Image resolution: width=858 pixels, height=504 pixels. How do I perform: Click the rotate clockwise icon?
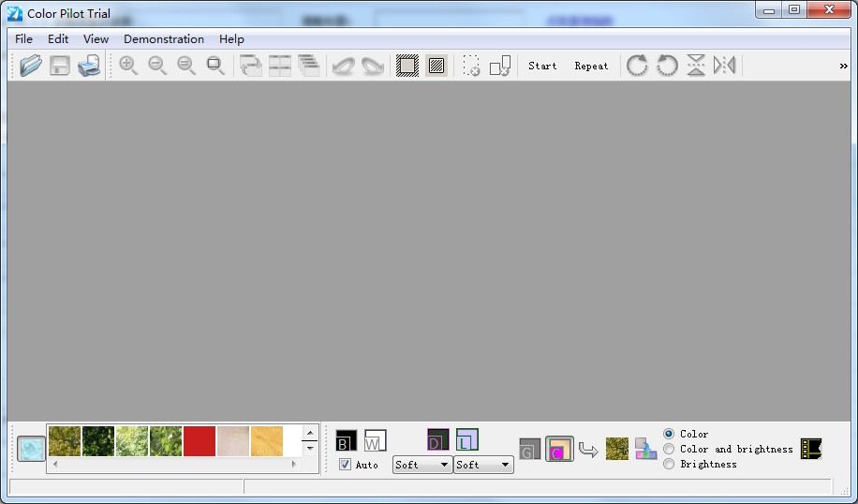pyautogui.click(x=637, y=66)
